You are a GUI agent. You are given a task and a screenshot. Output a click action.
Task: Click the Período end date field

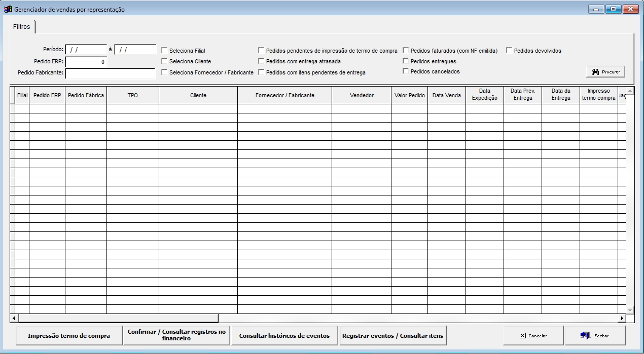tap(135, 50)
